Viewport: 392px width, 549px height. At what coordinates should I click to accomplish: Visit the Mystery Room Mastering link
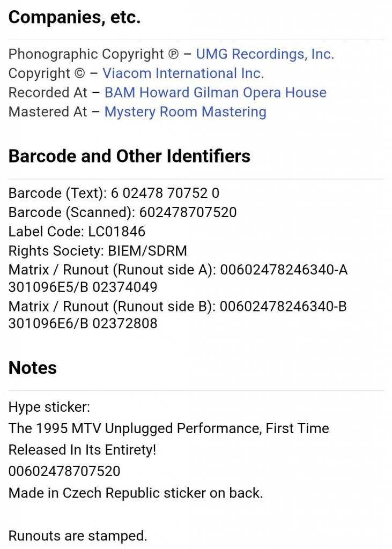(x=185, y=112)
